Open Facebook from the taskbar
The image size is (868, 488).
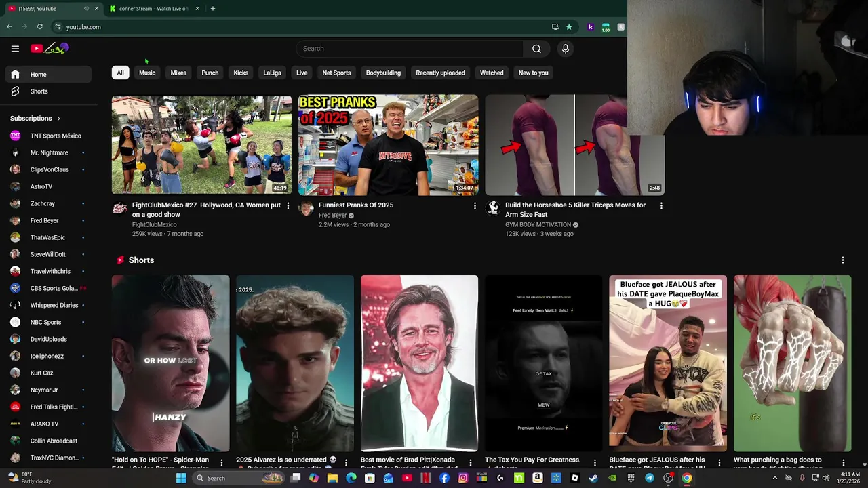pos(444,478)
